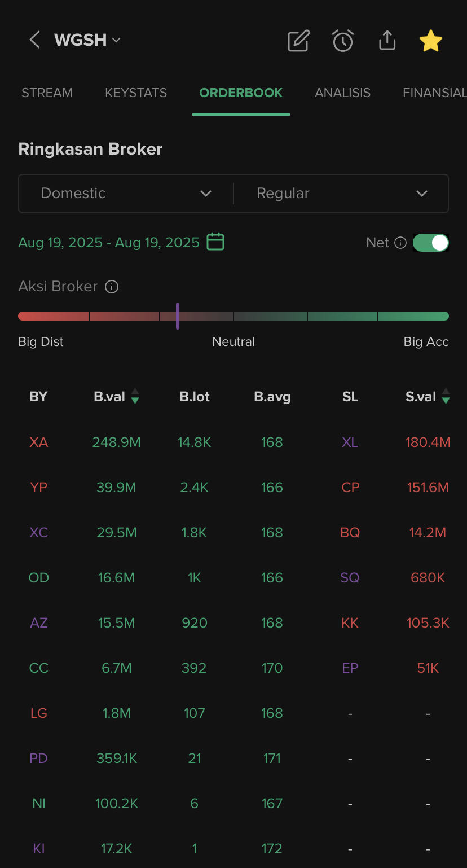The height and width of the screenshot is (868, 467).
Task: Remove WGSH from favorites via the star icon
Action: 431,41
